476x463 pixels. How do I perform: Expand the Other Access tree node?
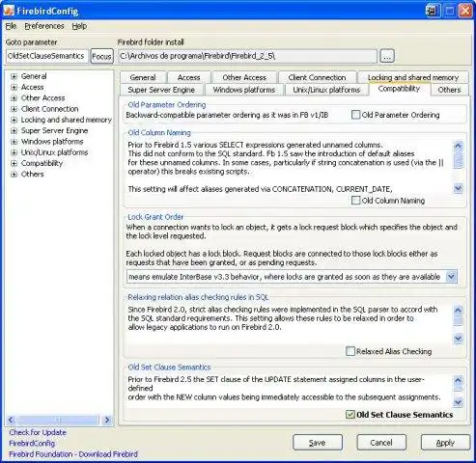tap(14, 98)
